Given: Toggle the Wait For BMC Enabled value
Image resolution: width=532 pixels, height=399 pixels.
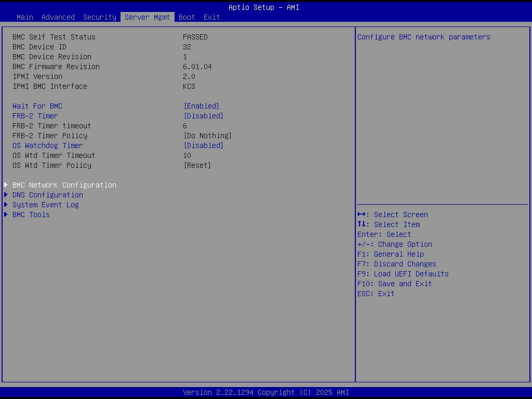Looking at the screenshot, I should [202, 106].
